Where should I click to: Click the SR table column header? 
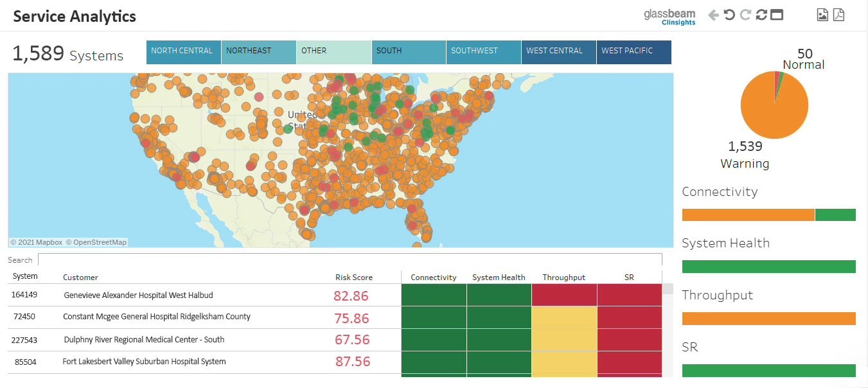(x=629, y=278)
